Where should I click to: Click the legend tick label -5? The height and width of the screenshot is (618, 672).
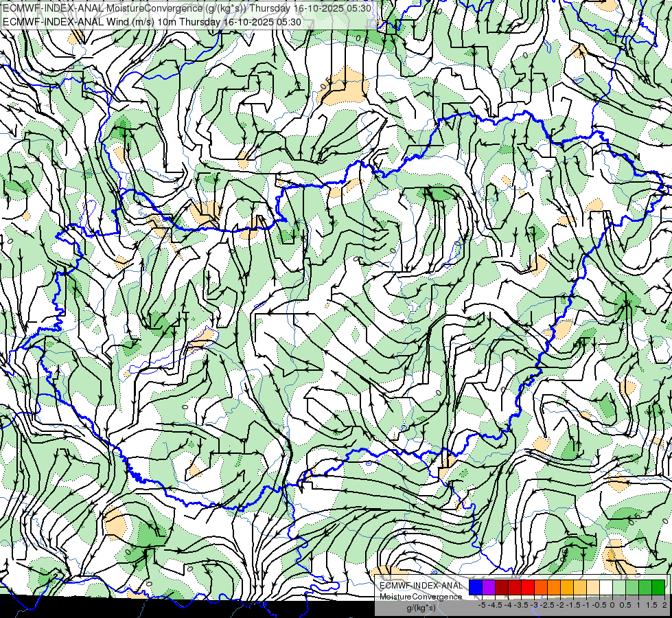point(482,605)
